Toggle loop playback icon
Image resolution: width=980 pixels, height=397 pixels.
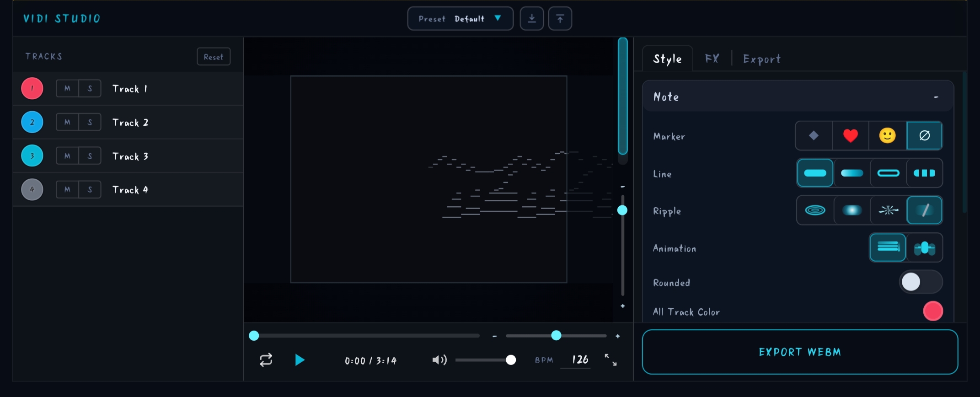click(x=266, y=360)
